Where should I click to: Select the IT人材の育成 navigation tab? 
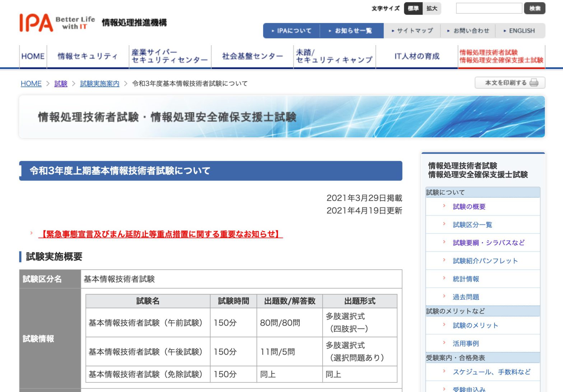click(417, 56)
